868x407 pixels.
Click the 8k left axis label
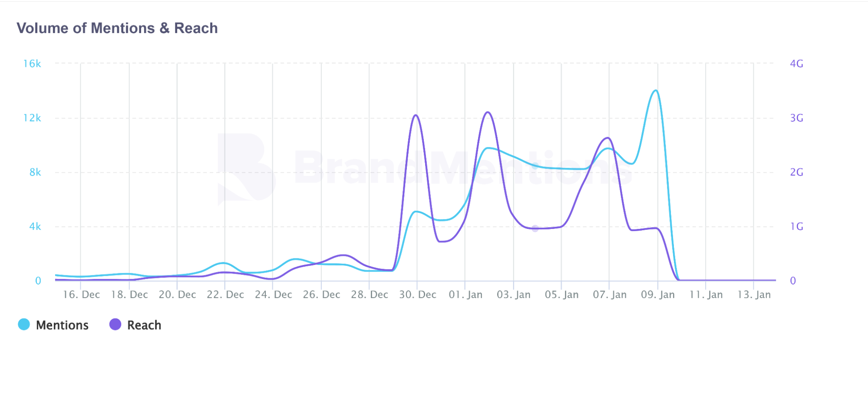coord(35,172)
